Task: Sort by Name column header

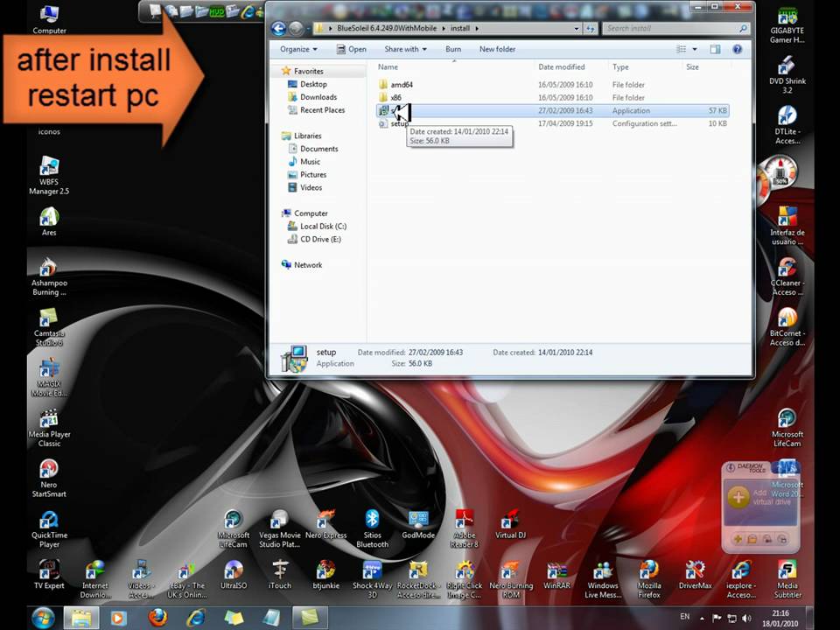Action: click(x=454, y=67)
